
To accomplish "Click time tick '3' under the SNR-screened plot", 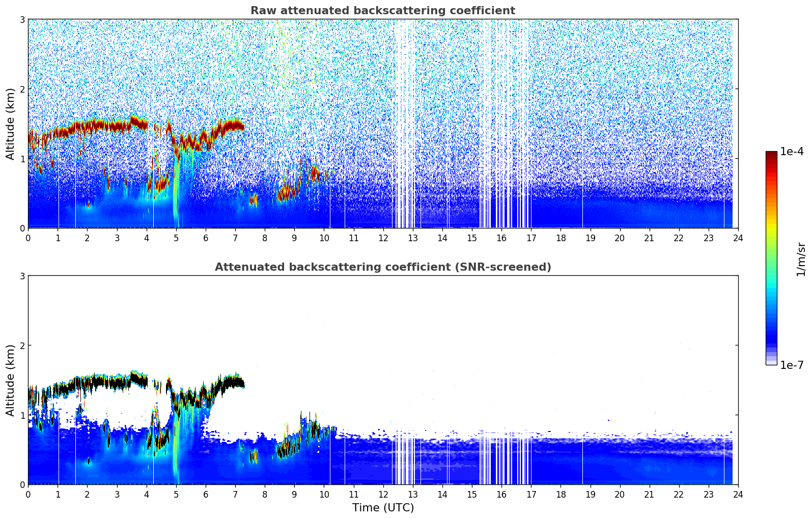I will 117,494.
